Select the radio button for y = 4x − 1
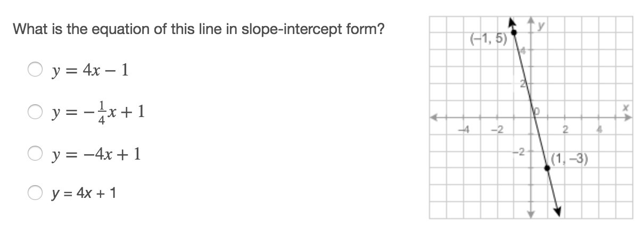Image resolution: width=644 pixels, height=233 pixels. (36, 70)
